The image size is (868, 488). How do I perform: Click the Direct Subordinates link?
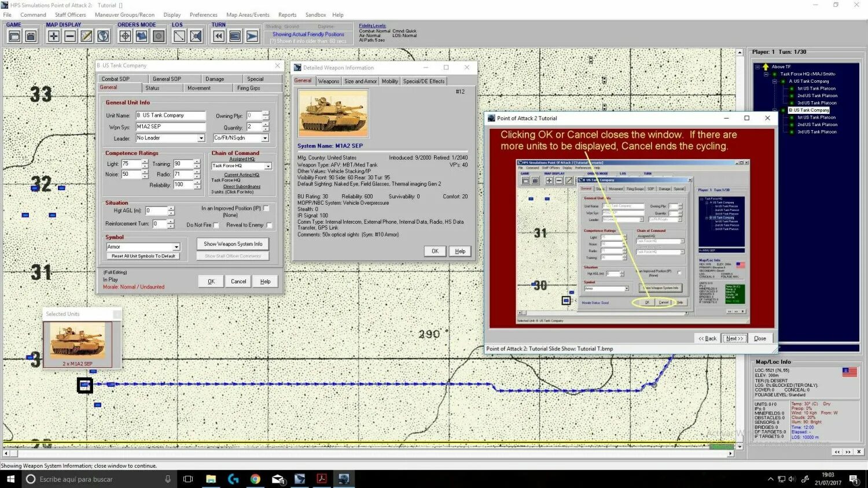pyautogui.click(x=242, y=186)
